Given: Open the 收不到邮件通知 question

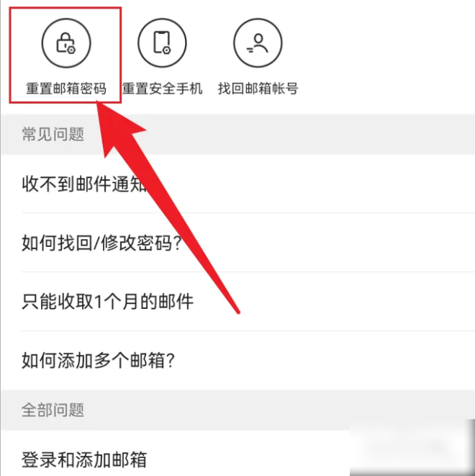Looking at the screenshot, I should pos(237,184).
